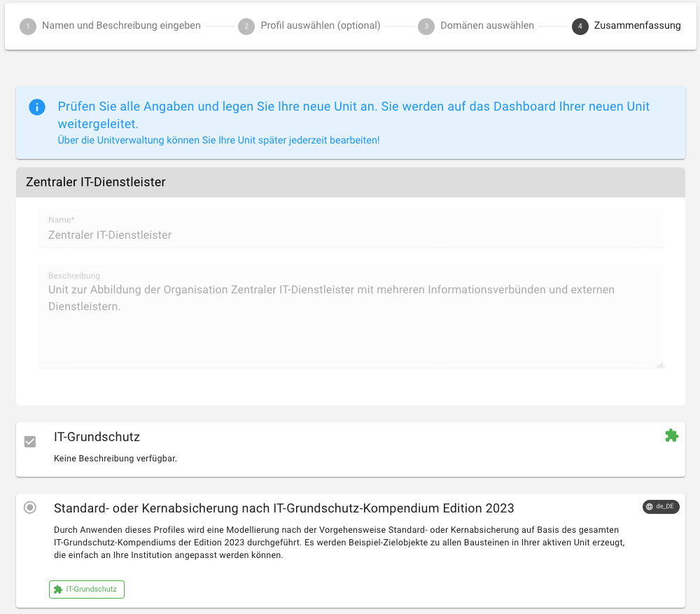Click the globe icon in de_DE chip
The height and width of the screenshot is (614, 700).
[650, 507]
